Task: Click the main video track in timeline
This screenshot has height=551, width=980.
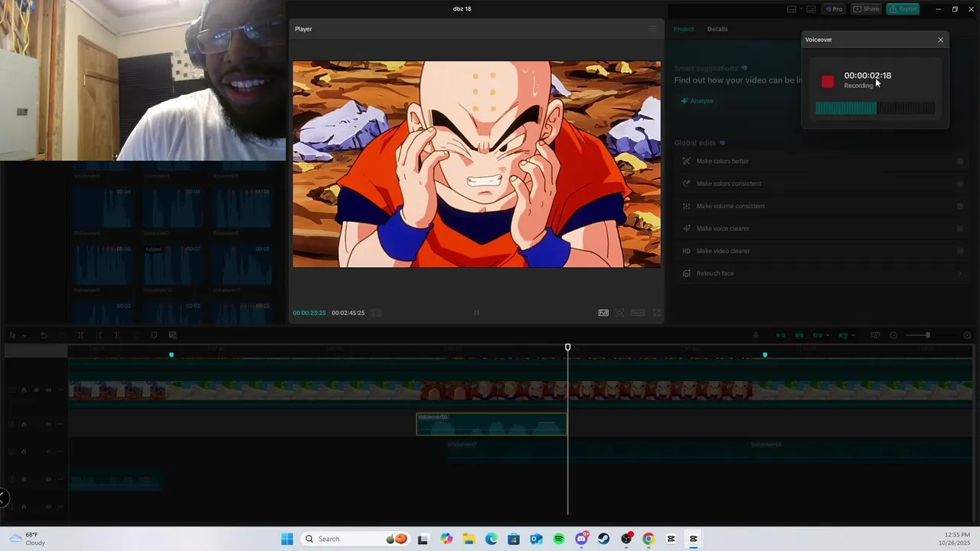Action: [520, 391]
